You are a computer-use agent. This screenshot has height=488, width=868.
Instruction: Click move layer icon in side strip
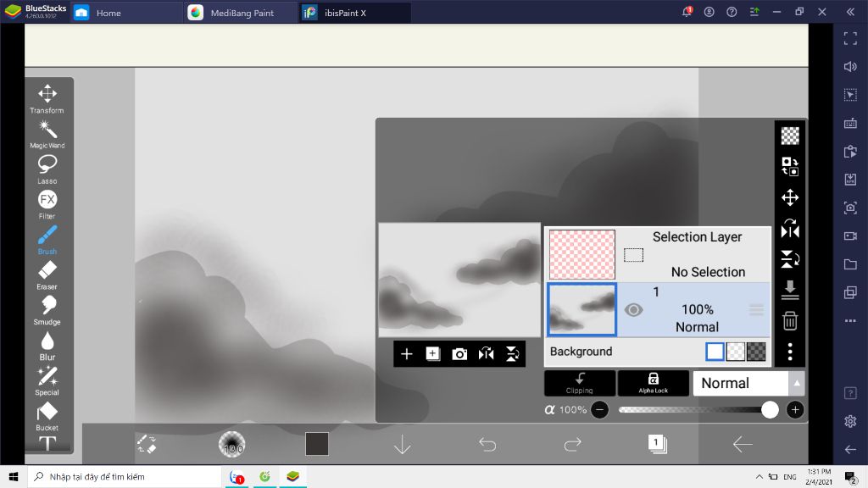[x=790, y=197]
